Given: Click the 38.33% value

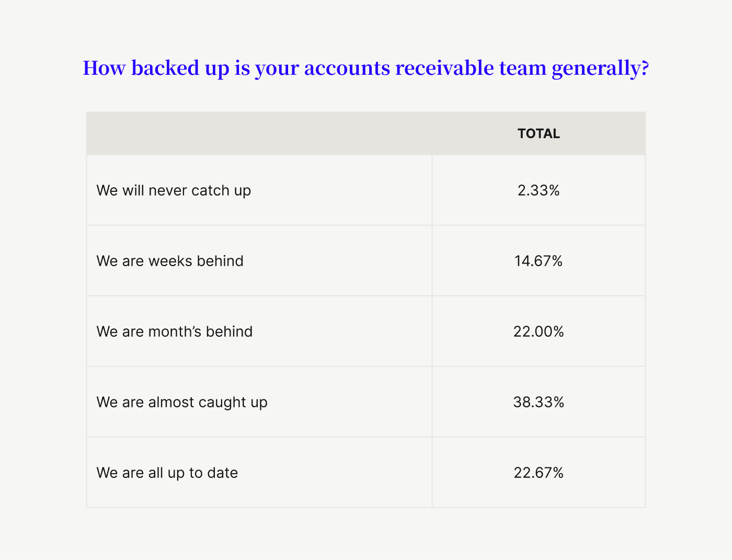Looking at the screenshot, I should pyautogui.click(x=539, y=402).
